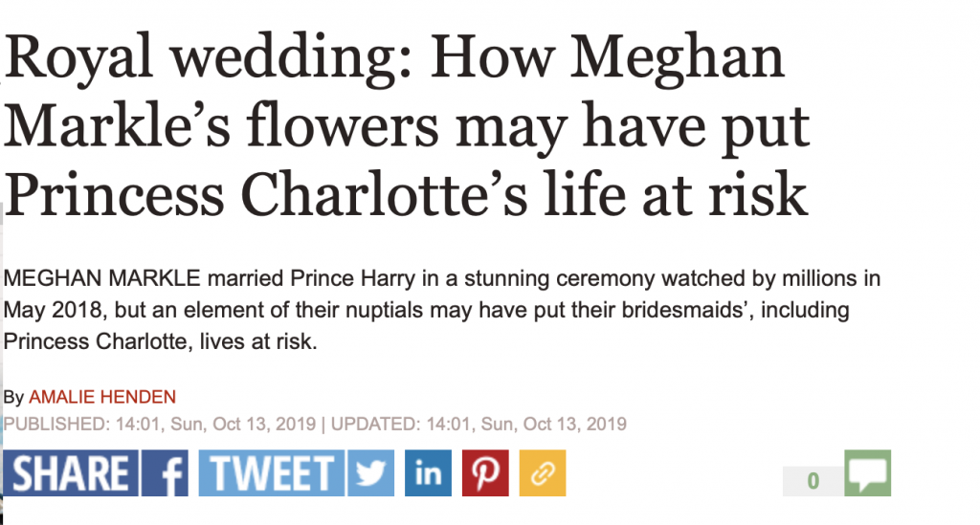This screenshot has height=525, width=980.
Task: Click the blue SHARE button
Action: coord(71,473)
